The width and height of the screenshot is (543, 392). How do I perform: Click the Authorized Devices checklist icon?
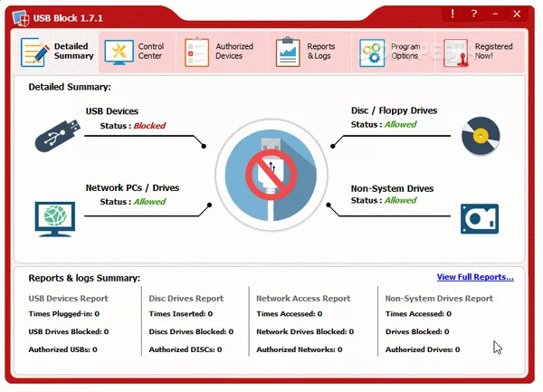[x=196, y=53]
